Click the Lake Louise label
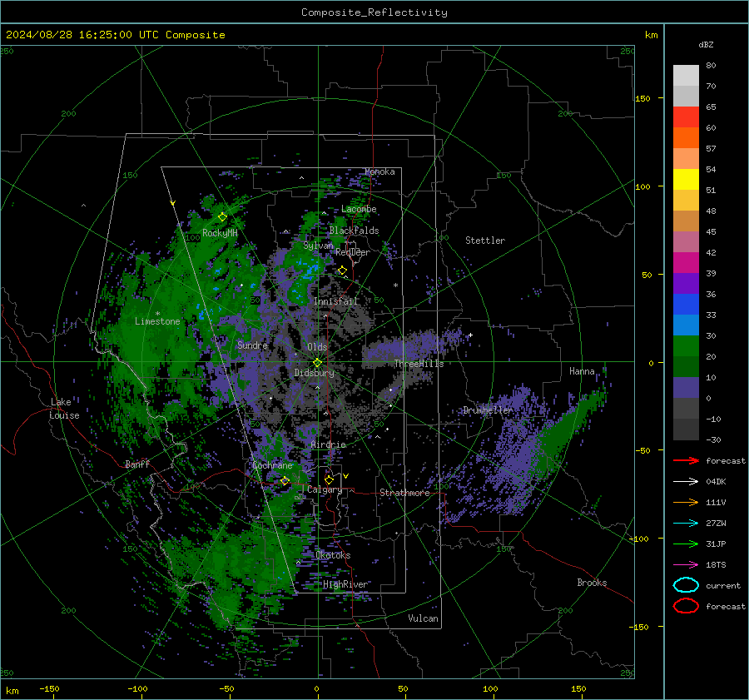This screenshot has width=749, height=700. tap(64, 409)
